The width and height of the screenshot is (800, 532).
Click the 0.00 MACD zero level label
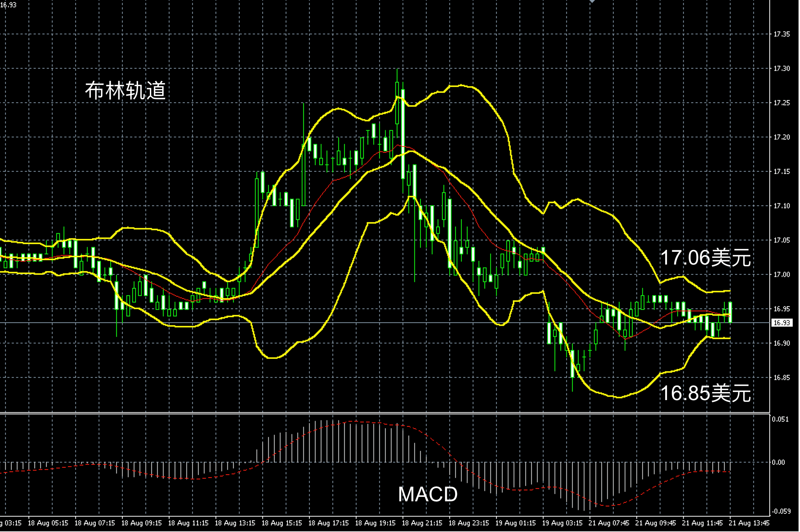click(x=779, y=463)
